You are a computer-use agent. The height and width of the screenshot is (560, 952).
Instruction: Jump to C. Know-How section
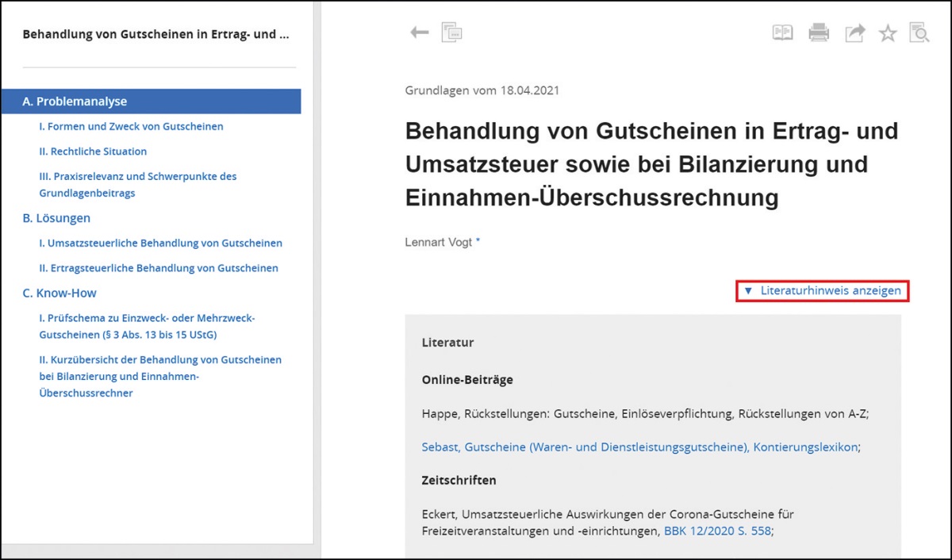click(x=59, y=293)
